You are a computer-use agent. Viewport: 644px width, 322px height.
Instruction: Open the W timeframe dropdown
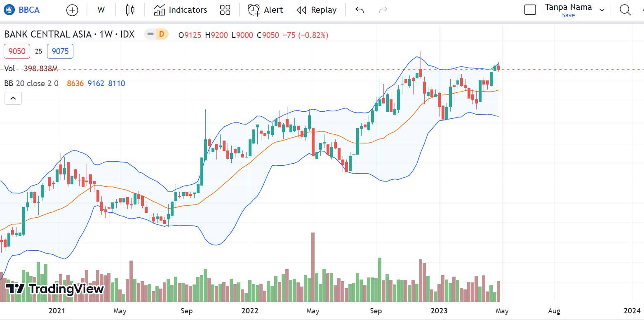click(101, 9)
